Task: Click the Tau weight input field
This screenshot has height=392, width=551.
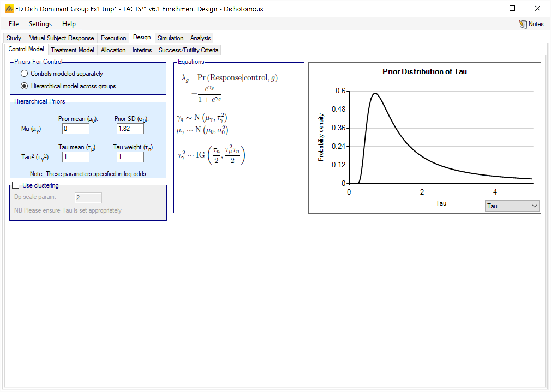Action: (130, 157)
